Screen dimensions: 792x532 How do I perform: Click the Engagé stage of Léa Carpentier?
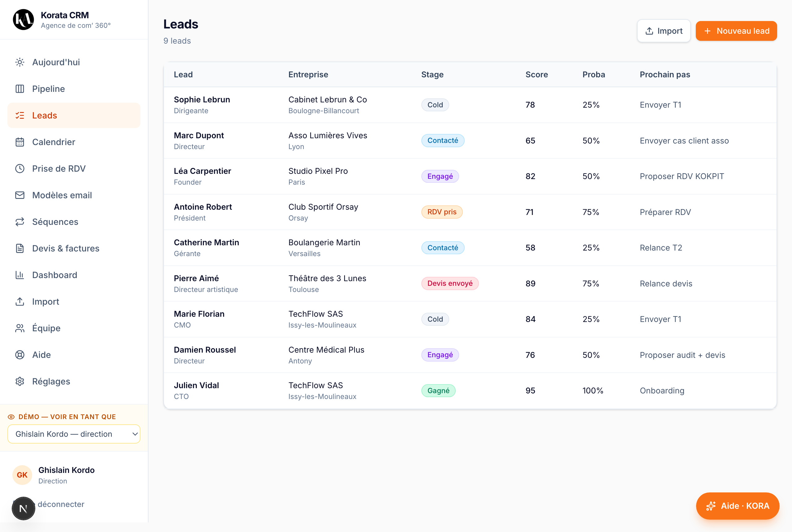pyautogui.click(x=440, y=176)
